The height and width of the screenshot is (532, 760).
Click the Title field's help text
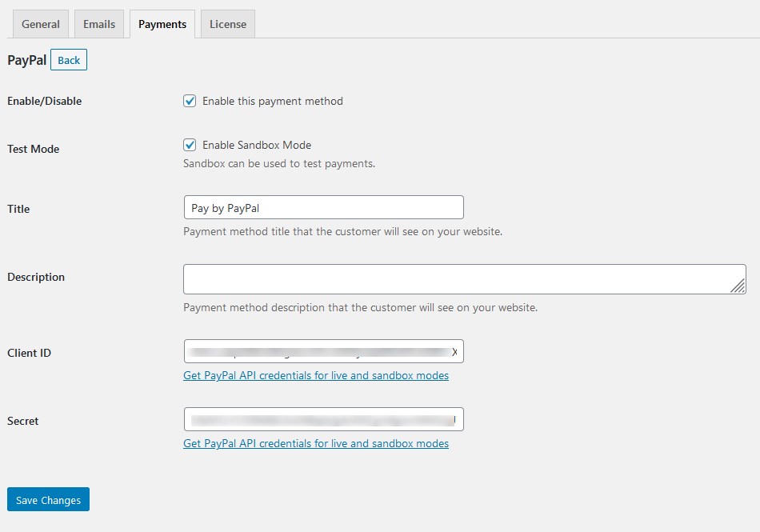(x=342, y=231)
